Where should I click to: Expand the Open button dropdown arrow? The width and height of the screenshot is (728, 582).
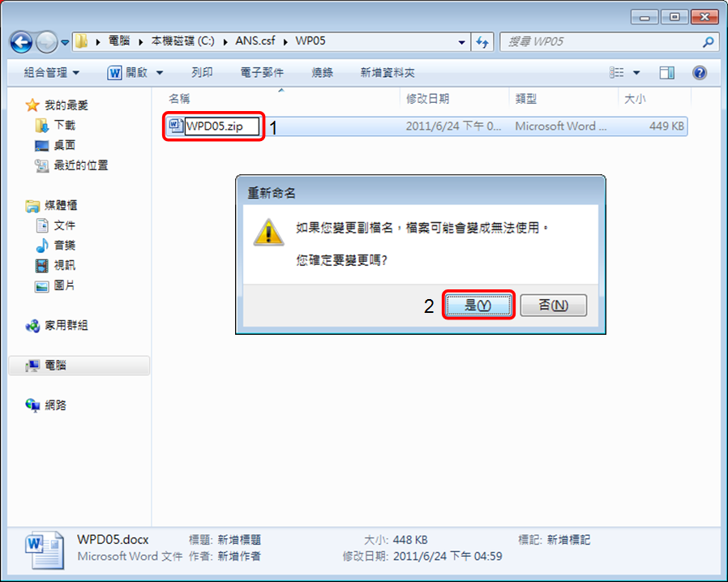pyautogui.click(x=160, y=73)
